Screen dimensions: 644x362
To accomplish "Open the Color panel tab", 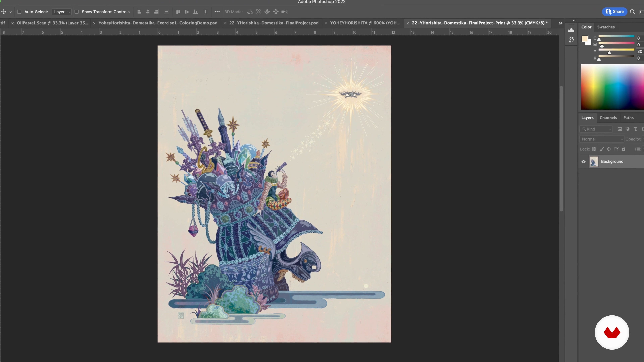I will 586,27.
